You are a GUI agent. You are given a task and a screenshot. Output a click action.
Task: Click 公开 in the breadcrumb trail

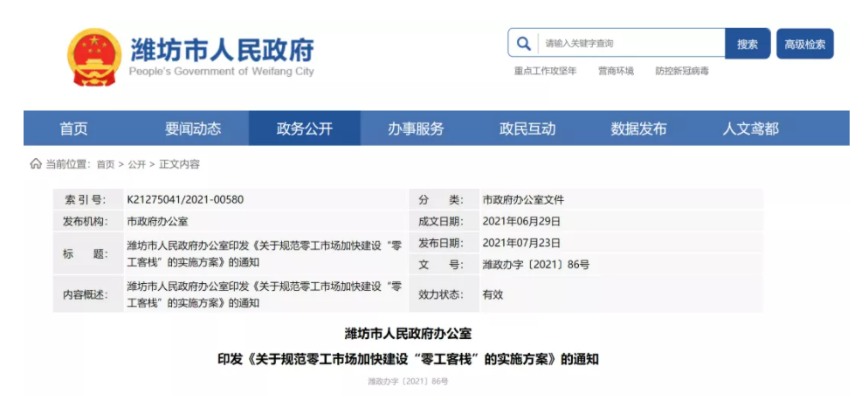137,164
